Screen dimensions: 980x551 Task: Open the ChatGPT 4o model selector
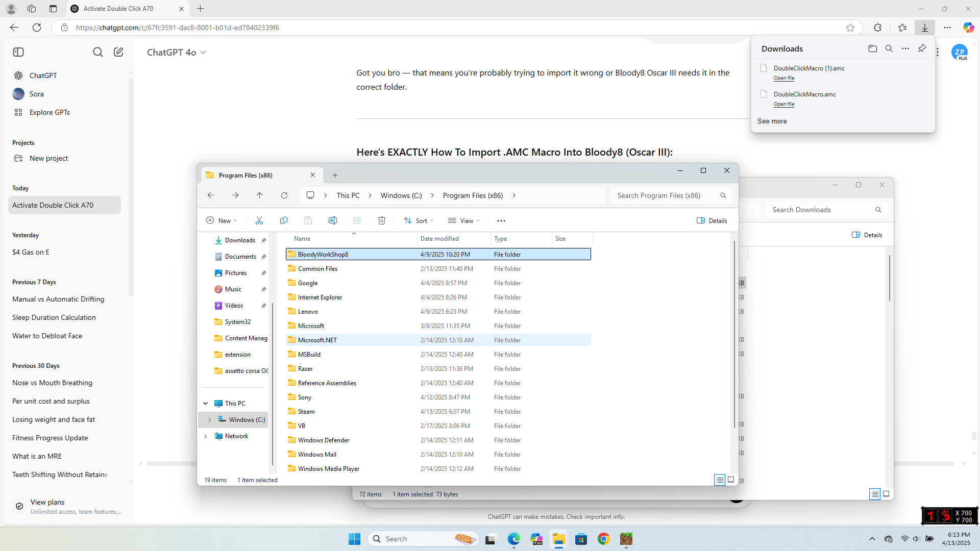click(x=176, y=53)
